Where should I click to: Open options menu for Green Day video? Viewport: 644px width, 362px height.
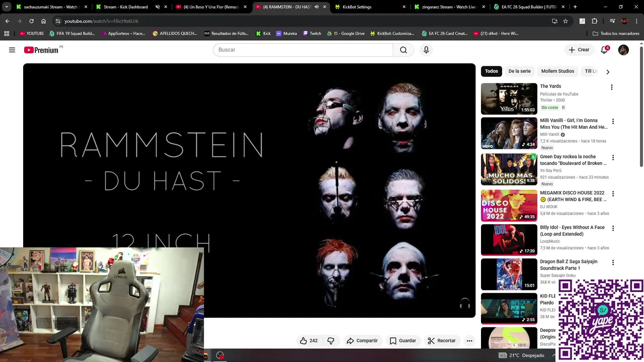613,158
